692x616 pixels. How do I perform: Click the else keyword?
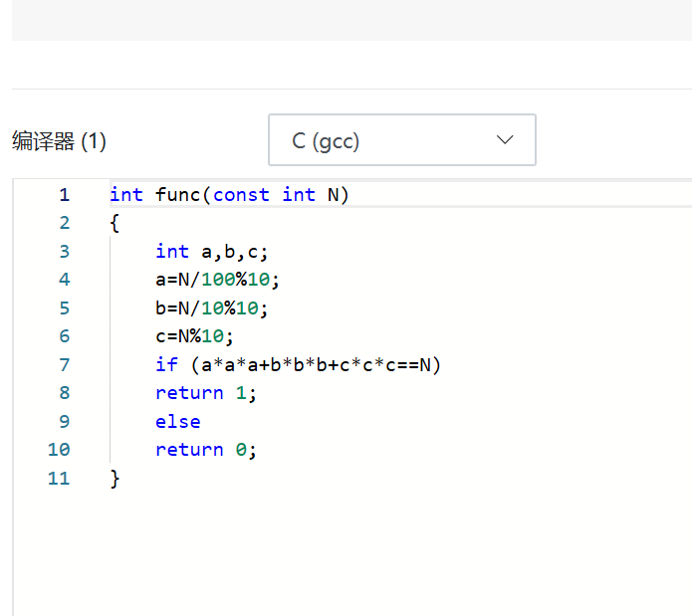(178, 422)
